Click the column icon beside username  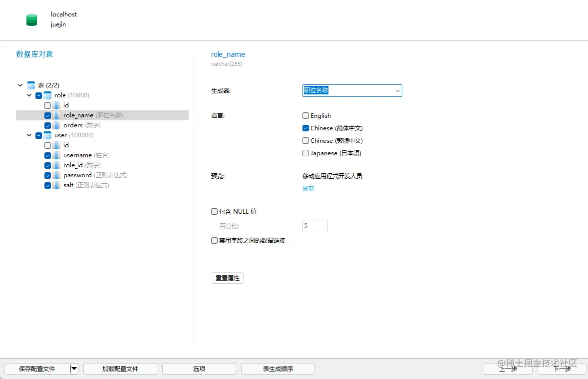pyautogui.click(x=56, y=155)
